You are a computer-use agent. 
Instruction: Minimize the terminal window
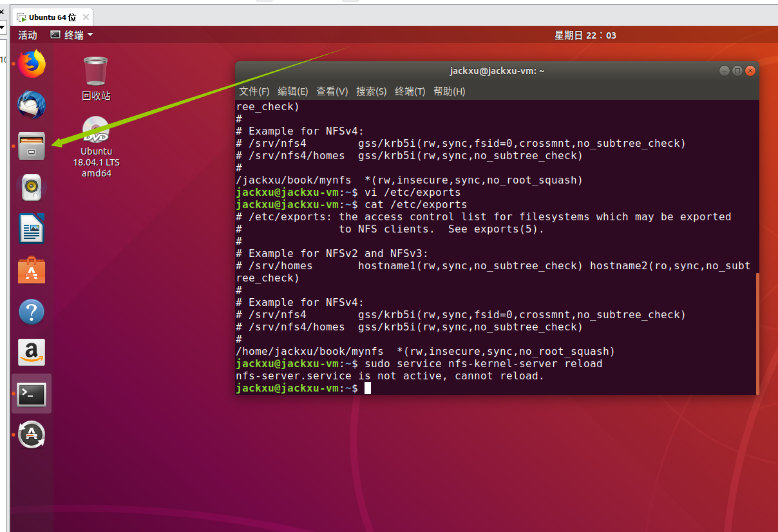point(725,71)
